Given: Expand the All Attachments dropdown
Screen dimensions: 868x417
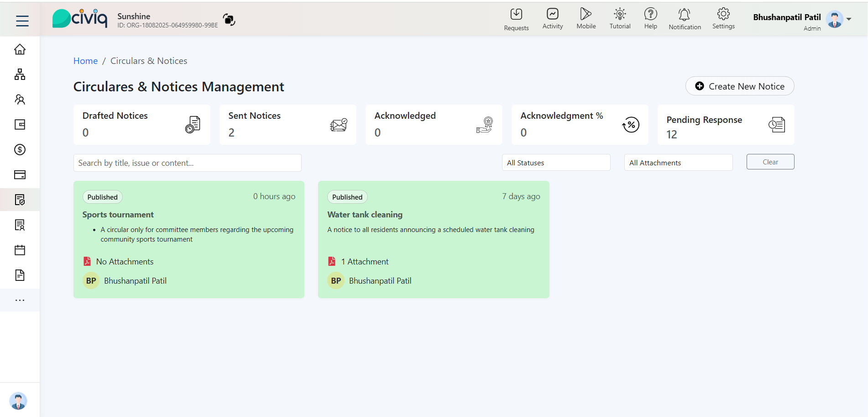Looking at the screenshot, I should pos(678,163).
